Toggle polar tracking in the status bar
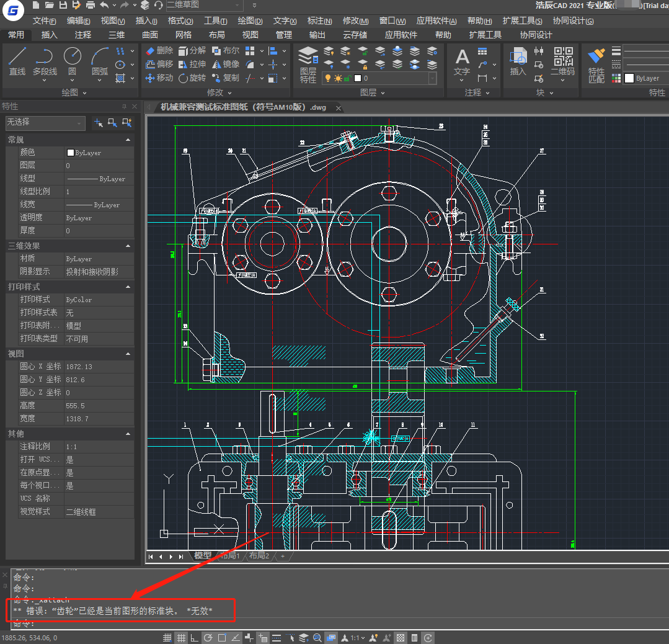 point(208,638)
